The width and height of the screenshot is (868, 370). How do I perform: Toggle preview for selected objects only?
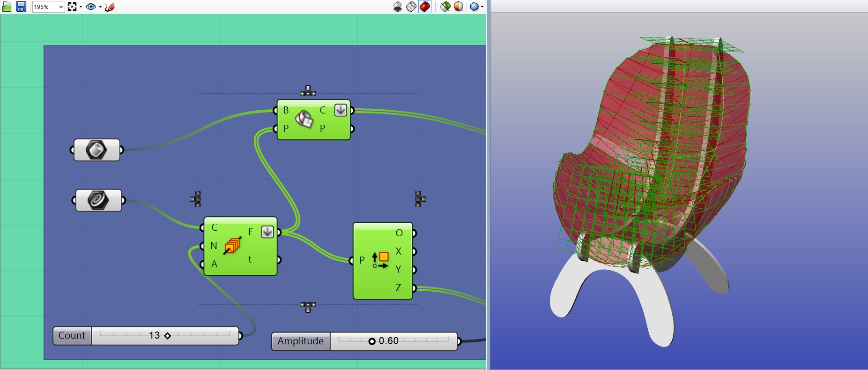coord(445,7)
